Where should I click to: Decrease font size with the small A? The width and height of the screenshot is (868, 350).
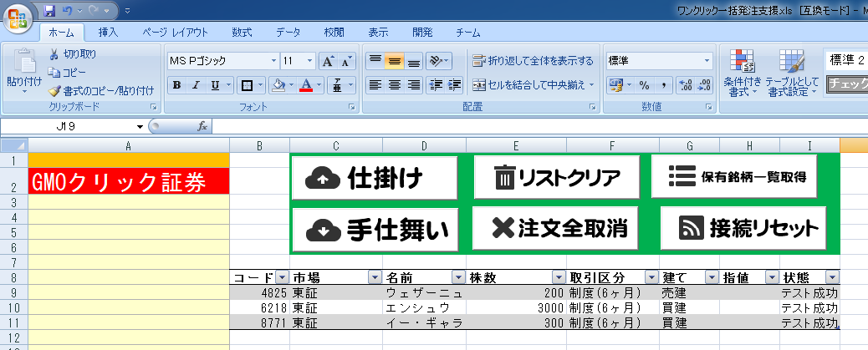point(345,61)
